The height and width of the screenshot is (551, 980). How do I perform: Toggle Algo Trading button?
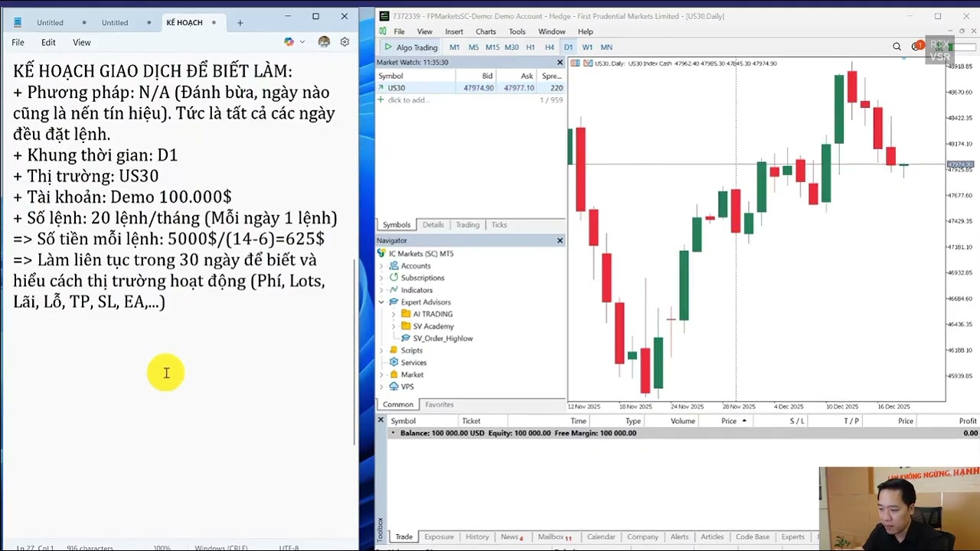pos(411,47)
